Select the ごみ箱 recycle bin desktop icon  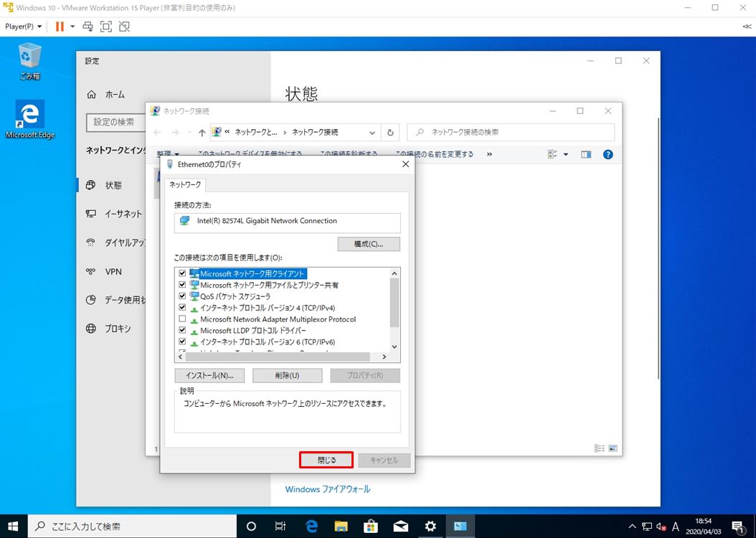(30, 61)
